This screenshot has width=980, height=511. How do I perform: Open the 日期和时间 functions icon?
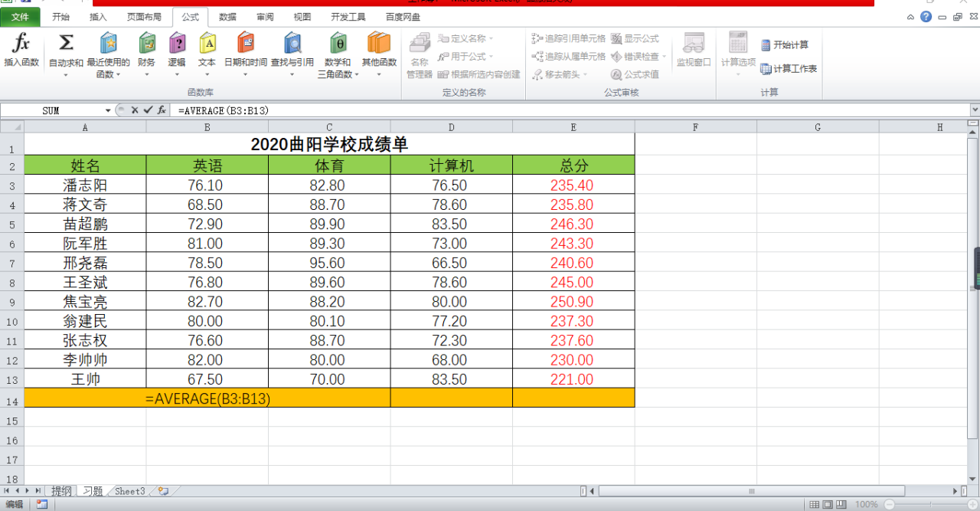246,43
